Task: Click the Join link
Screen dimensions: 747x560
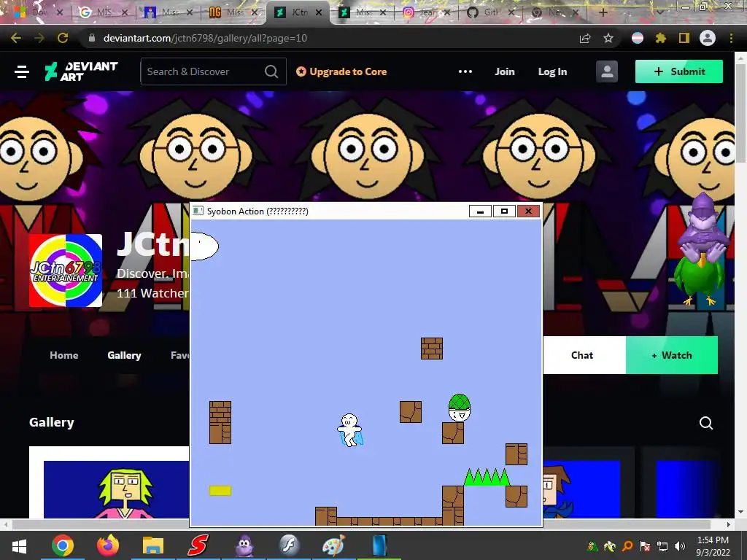Action: coord(505,71)
